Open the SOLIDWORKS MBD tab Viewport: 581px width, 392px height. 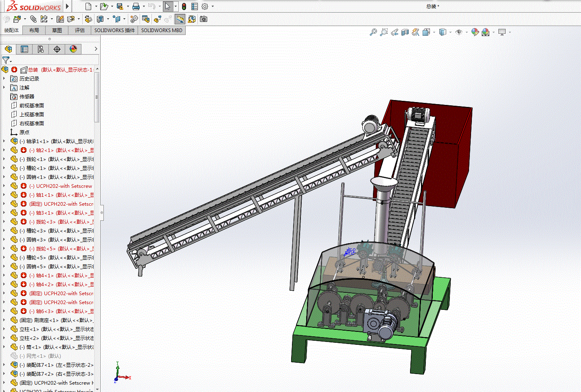click(162, 30)
